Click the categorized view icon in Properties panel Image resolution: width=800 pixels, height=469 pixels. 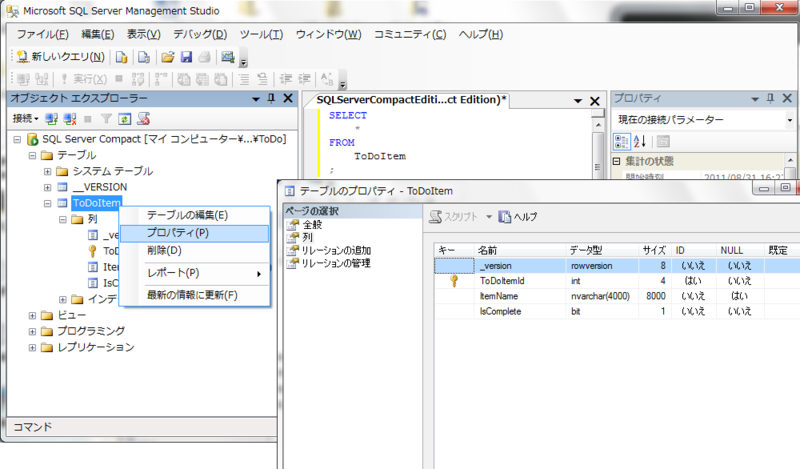621,141
